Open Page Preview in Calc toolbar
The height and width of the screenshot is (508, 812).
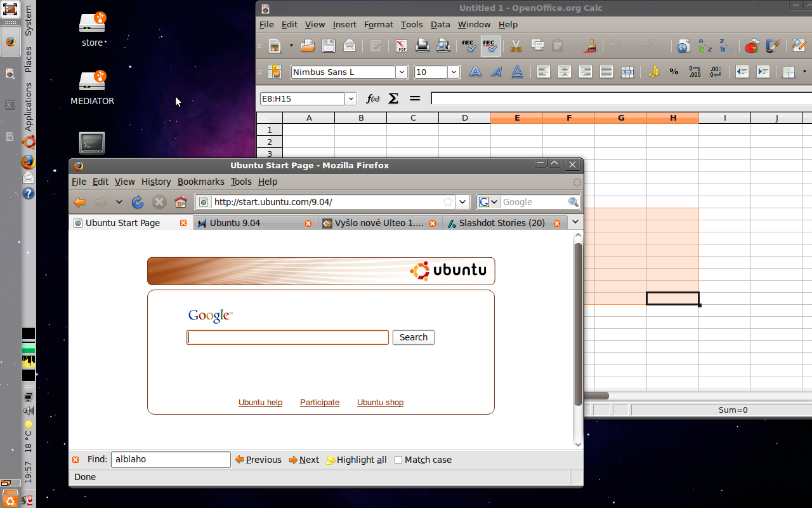[x=443, y=46]
